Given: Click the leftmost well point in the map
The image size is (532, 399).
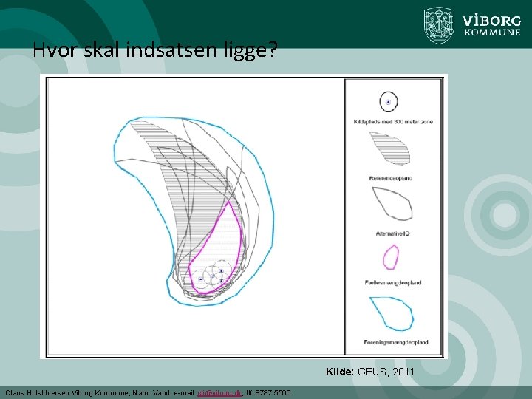Looking at the screenshot, I should [x=200, y=279].
